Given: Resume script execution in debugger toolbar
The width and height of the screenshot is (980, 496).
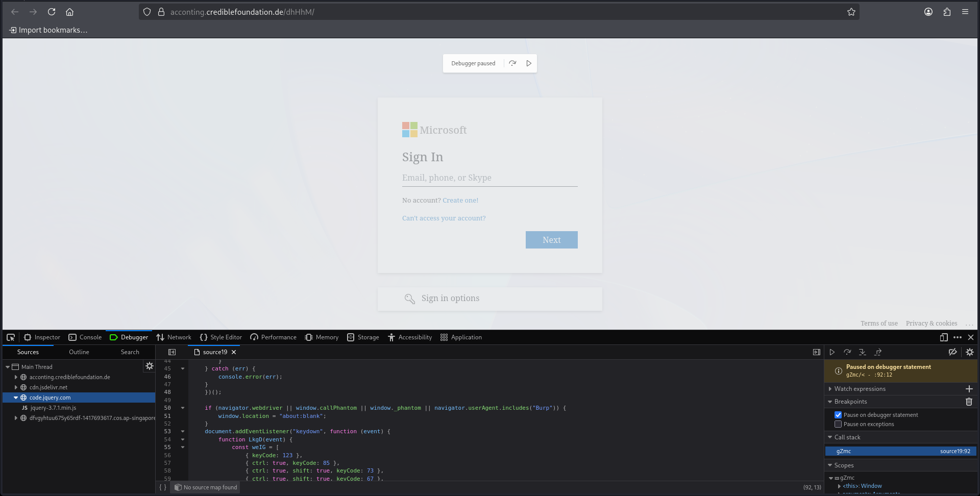Looking at the screenshot, I should (832, 352).
